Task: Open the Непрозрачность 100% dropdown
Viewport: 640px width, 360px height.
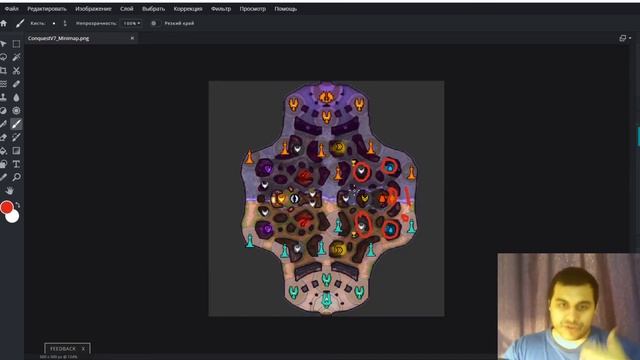Action: point(132,23)
